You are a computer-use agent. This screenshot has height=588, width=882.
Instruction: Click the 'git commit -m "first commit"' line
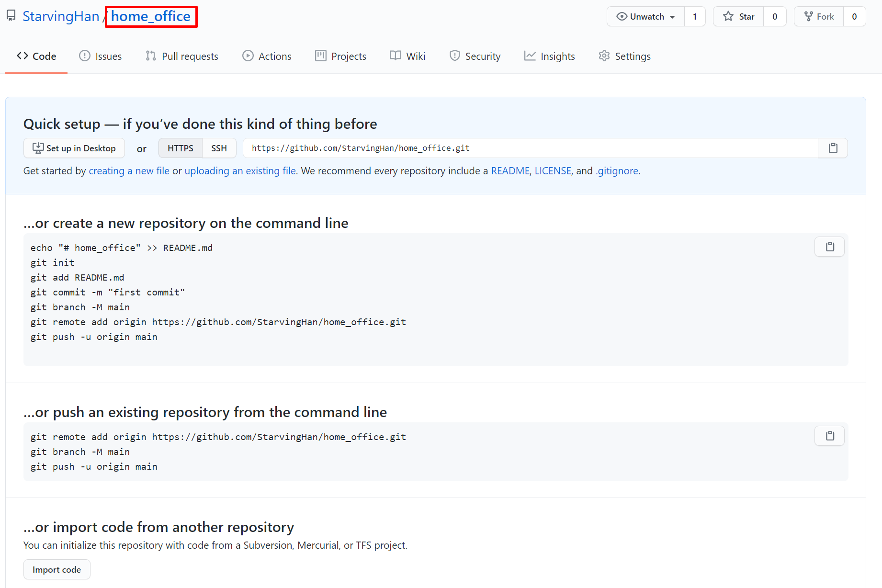coord(108,292)
